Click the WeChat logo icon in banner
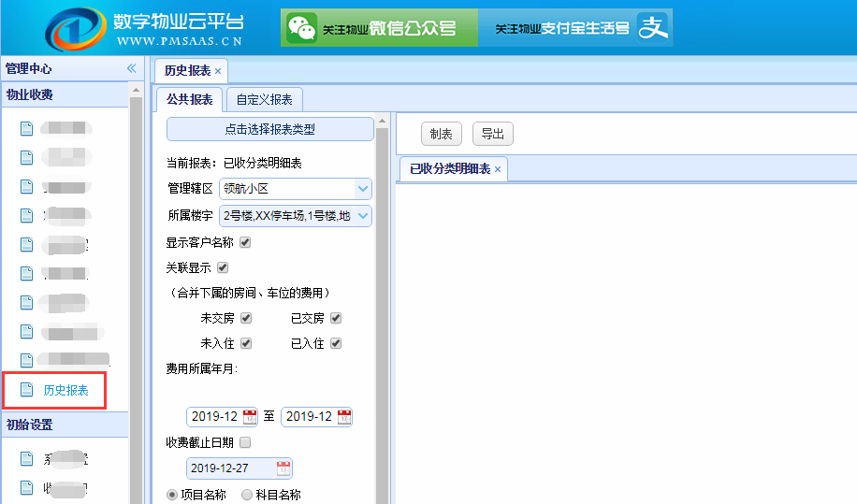 pos(301,28)
